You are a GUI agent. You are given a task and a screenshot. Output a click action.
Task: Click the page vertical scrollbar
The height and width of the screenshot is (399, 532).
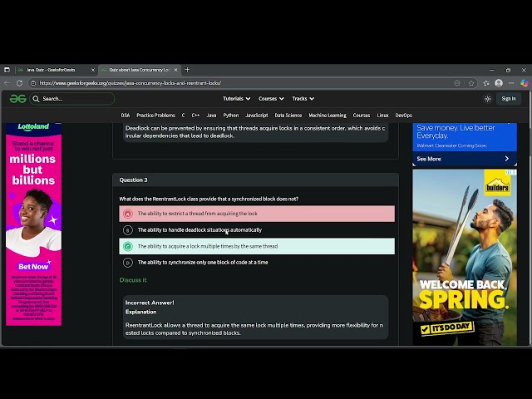point(530,217)
